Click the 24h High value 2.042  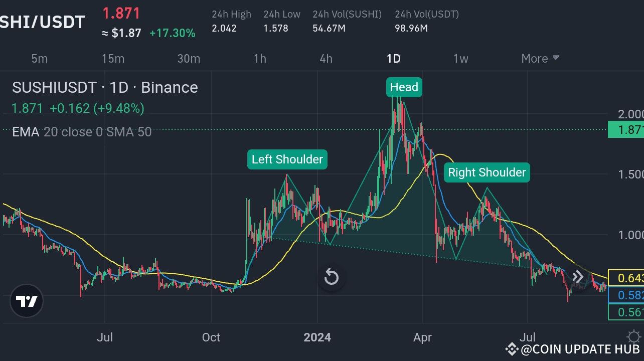(x=224, y=28)
